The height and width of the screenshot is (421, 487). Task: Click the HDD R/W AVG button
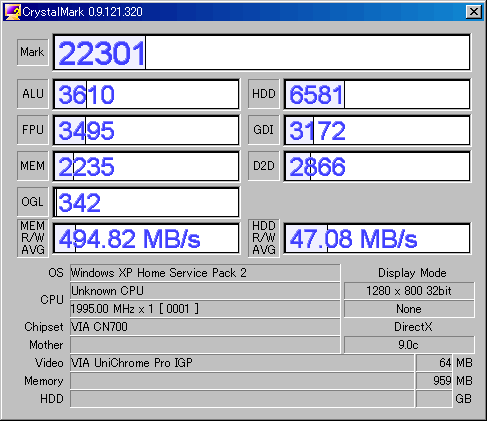[x=263, y=238]
